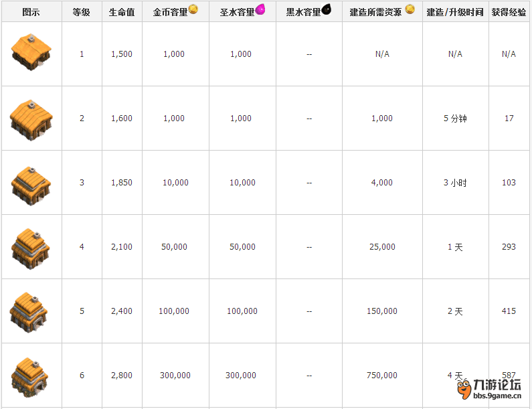
Task: Click the 获得经验 column header
Action: tap(509, 12)
